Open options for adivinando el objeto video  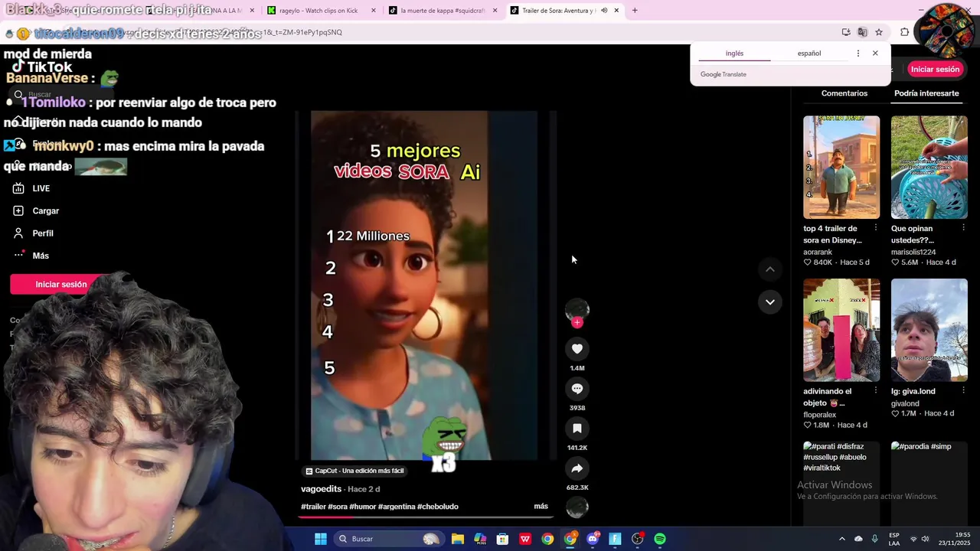point(876,391)
